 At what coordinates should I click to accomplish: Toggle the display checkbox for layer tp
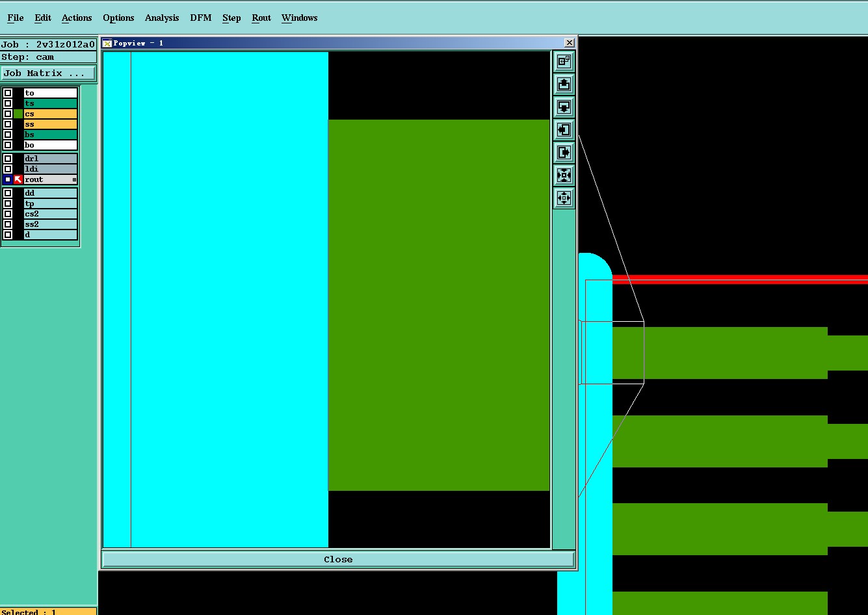coord(8,203)
